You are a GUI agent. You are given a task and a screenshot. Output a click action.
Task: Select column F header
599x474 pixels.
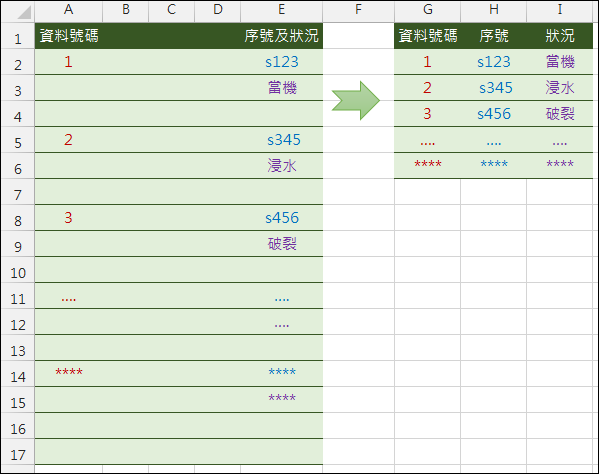tap(358, 10)
